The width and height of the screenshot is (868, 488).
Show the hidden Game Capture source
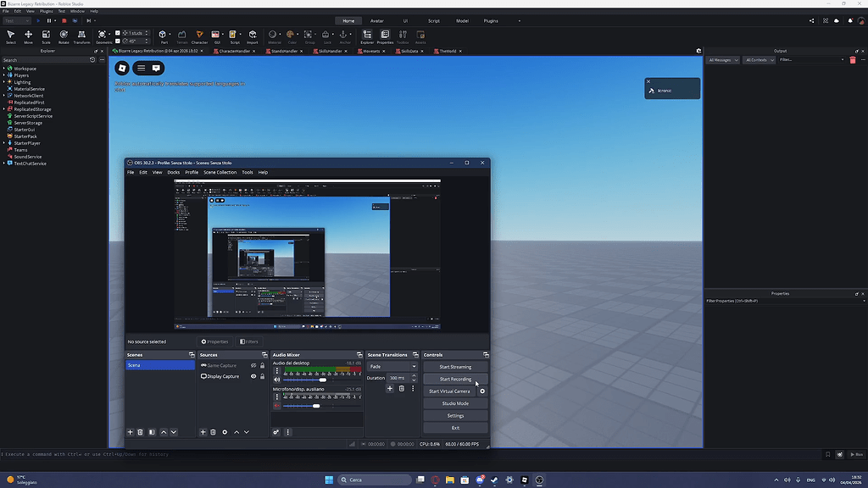point(253,365)
